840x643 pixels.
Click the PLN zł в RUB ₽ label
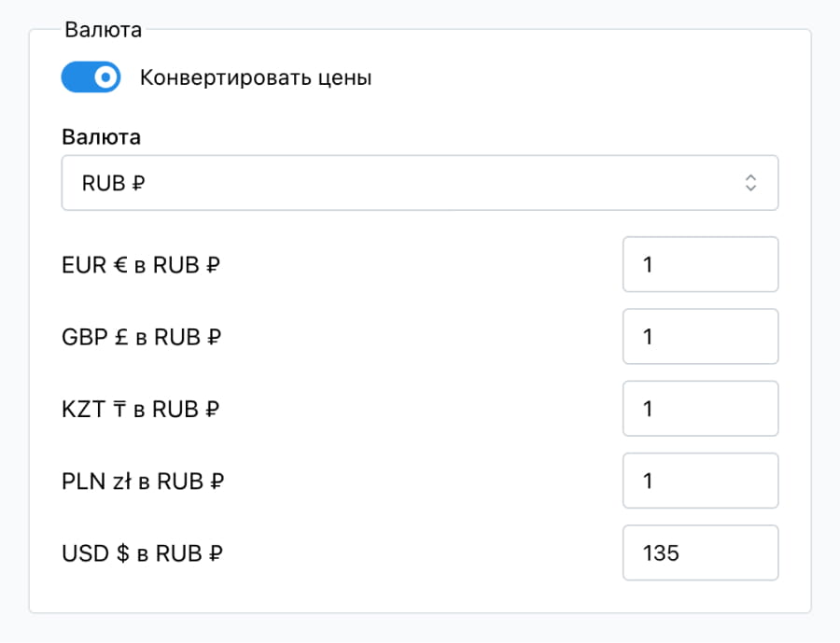pos(142,481)
